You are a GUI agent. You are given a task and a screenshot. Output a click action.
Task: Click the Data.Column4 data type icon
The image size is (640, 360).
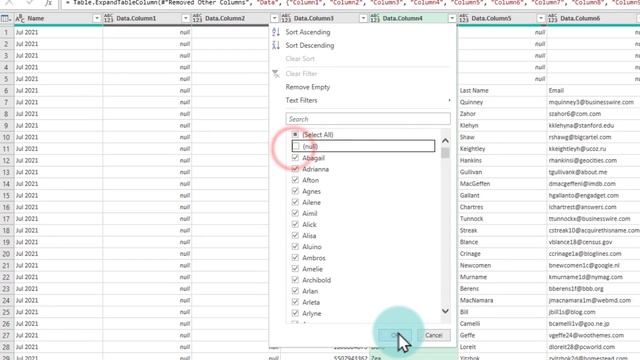click(375, 18)
